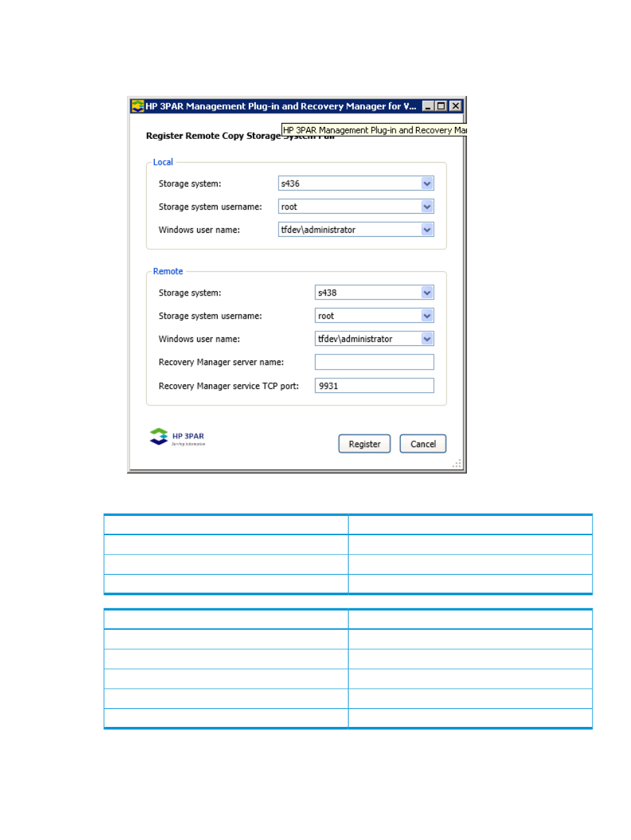This screenshot has height=840, width=631.
Task: Expand Local Storage system username dropdown
Action: tap(427, 207)
